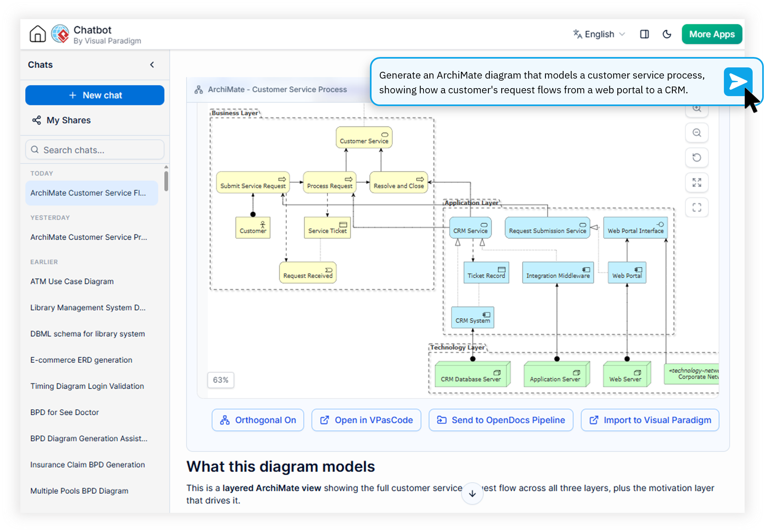Toggle dark mode with the moon icon

pyautogui.click(x=666, y=34)
